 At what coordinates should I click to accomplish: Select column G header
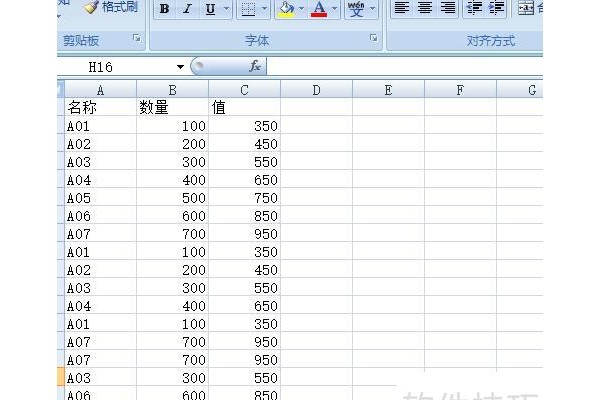[x=520, y=90]
